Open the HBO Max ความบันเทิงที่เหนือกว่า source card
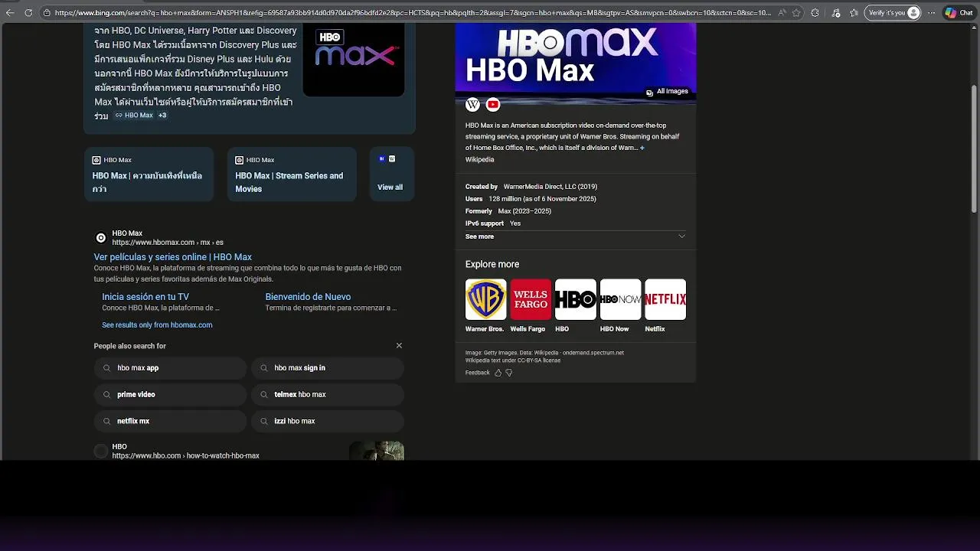Image resolution: width=980 pixels, height=551 pixels. [149, 174]
